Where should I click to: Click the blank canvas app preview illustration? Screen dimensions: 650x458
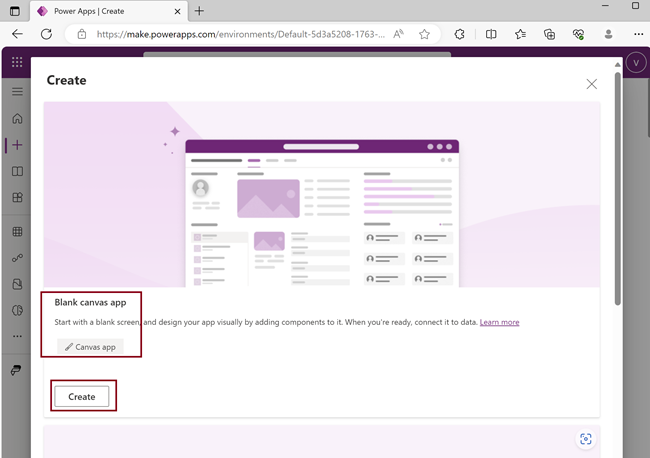pos(322,194)
